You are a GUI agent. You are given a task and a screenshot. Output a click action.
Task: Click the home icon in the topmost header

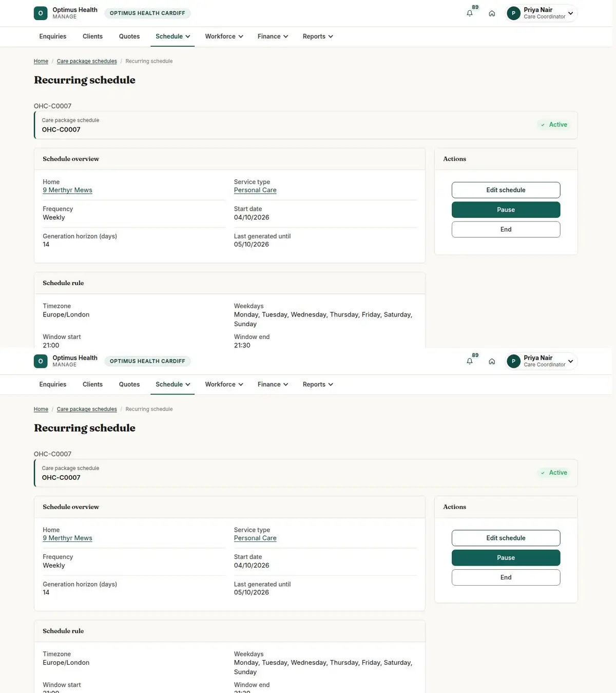point(492,13)
